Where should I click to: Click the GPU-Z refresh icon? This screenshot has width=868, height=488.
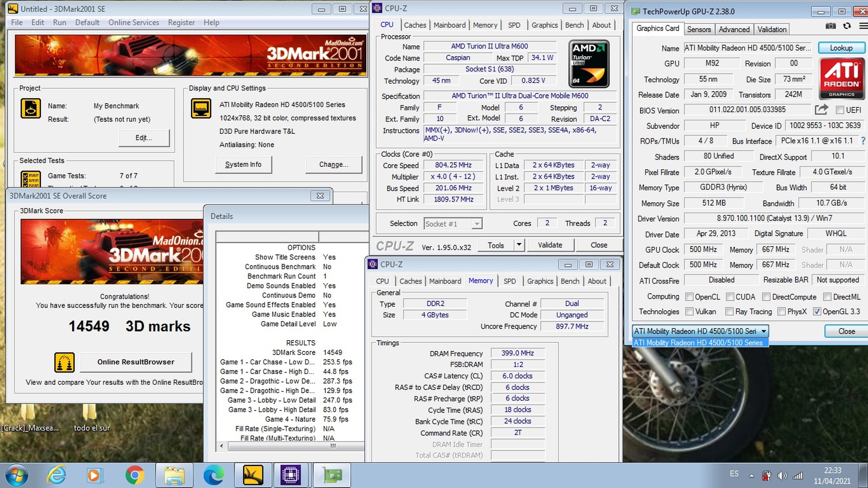pyautogui.click(x=847, y=26)
